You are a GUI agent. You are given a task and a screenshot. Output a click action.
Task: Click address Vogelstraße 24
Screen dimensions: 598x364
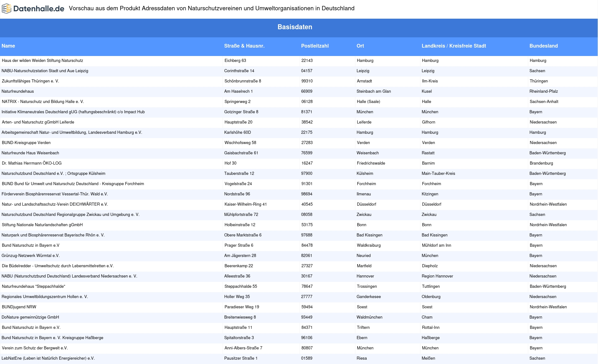point(238,184)
